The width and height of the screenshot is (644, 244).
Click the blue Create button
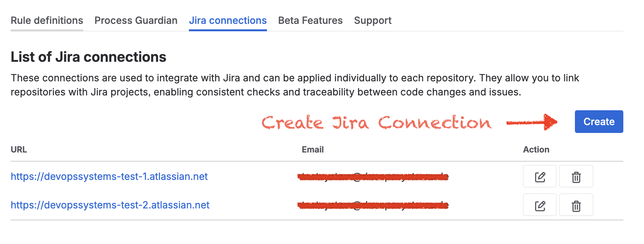(599, 122)
